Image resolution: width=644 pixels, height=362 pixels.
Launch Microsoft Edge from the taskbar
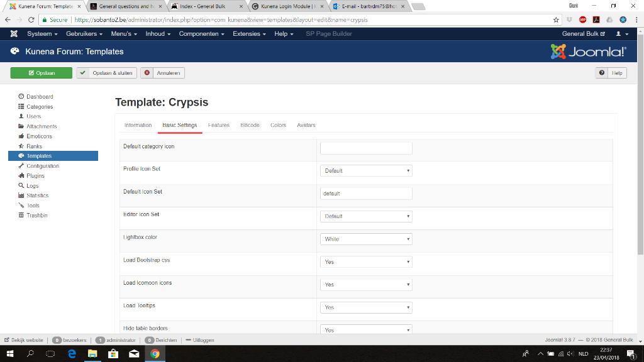[72, 353]
